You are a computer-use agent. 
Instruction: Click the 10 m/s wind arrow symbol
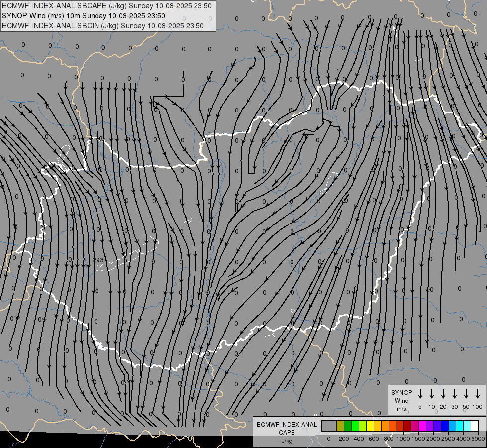[x=431, y=394]
